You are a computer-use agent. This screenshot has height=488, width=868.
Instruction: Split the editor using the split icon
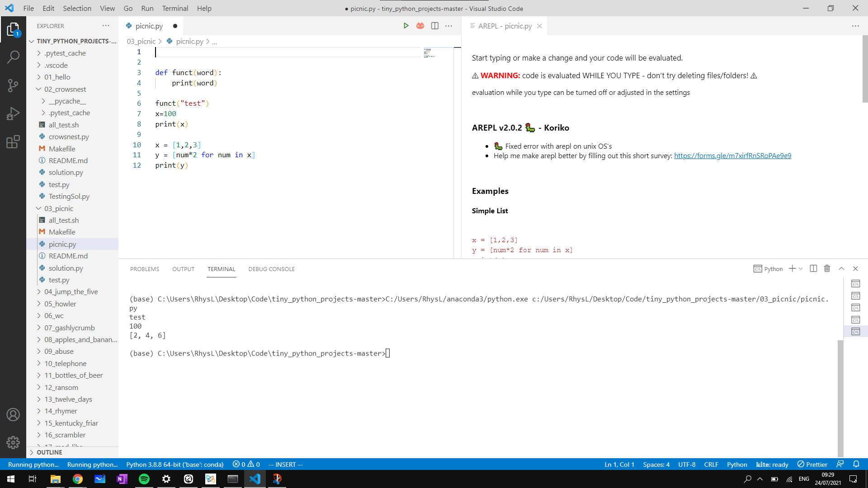click(x=434, y=26)
